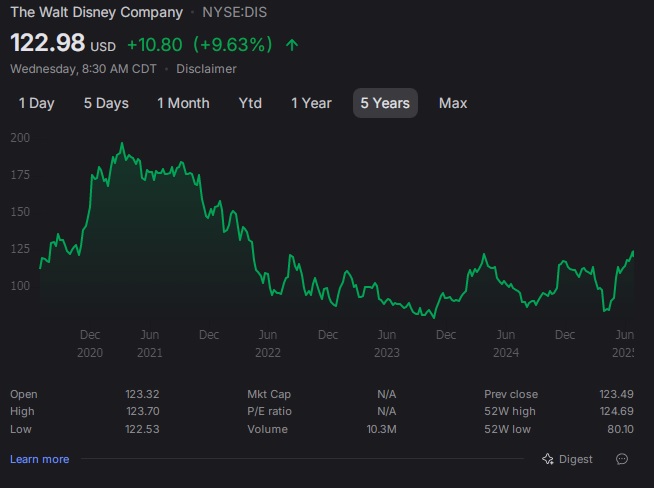The height and width of the screenshot is (488, 654).
Task: Switch chart to Ytd view
Action: pos(250,103)
